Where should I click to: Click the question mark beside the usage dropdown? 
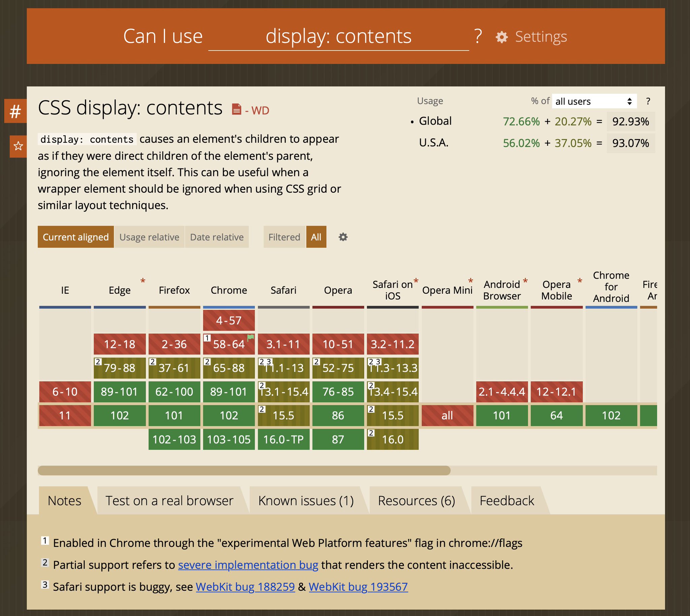[x=648, y=101]
